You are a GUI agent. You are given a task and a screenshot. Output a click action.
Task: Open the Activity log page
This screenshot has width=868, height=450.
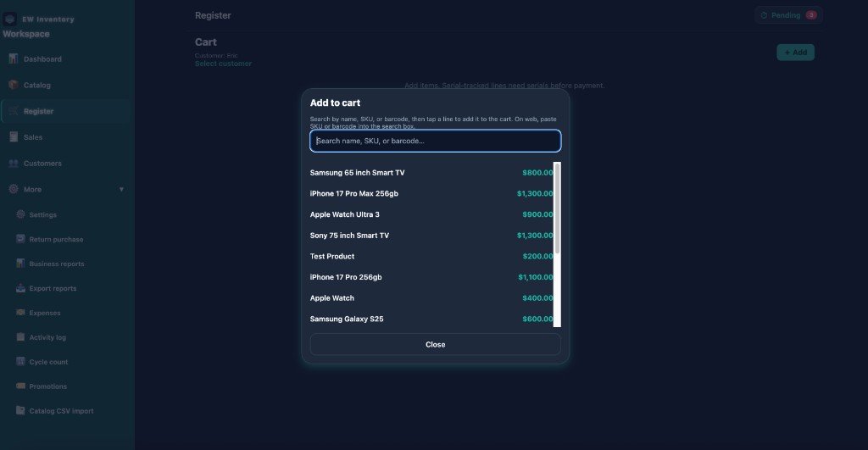pos(70,337)
